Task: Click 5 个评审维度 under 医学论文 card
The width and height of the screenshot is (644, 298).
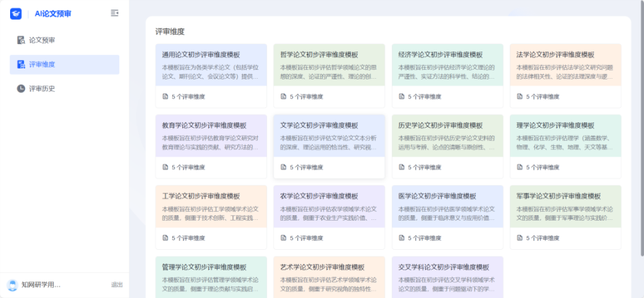Action: click(x=424, y=238)
